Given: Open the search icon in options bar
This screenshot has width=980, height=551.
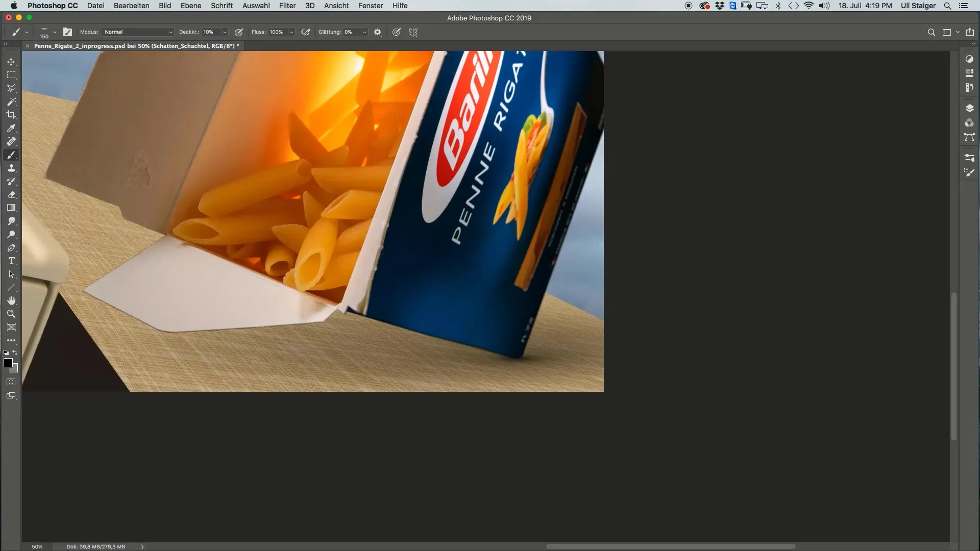Looking at the screenshot, I should tap(931, 32).
